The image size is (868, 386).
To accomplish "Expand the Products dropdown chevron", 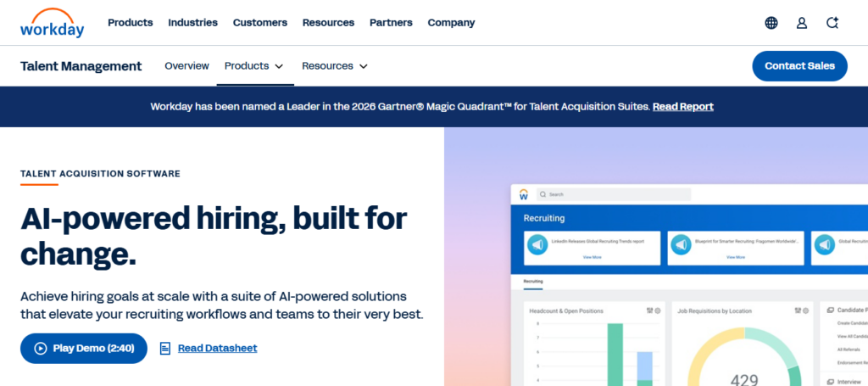I will click(x=279, y=66).
